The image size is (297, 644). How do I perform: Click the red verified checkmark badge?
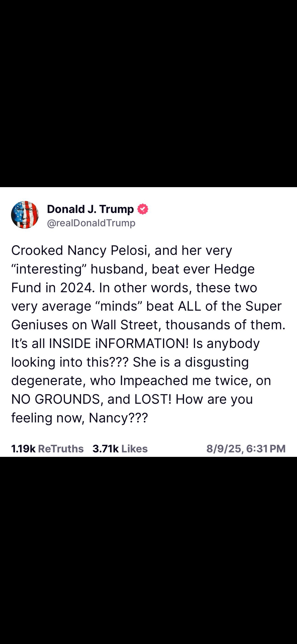coord(143,209)
